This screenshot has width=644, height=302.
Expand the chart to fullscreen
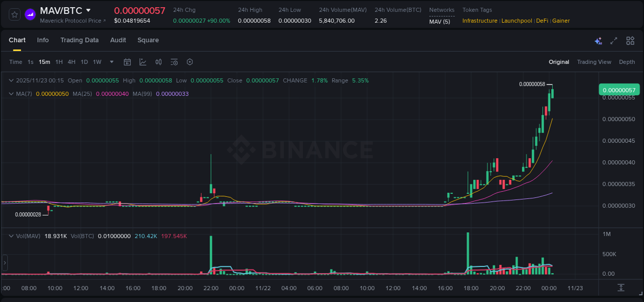614,41
